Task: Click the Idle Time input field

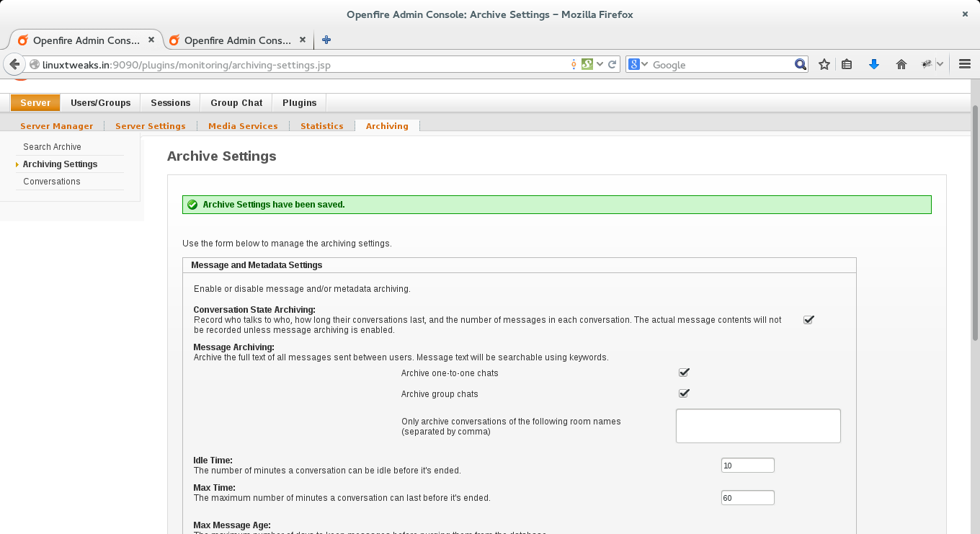Action: click(x=748, y=466)
